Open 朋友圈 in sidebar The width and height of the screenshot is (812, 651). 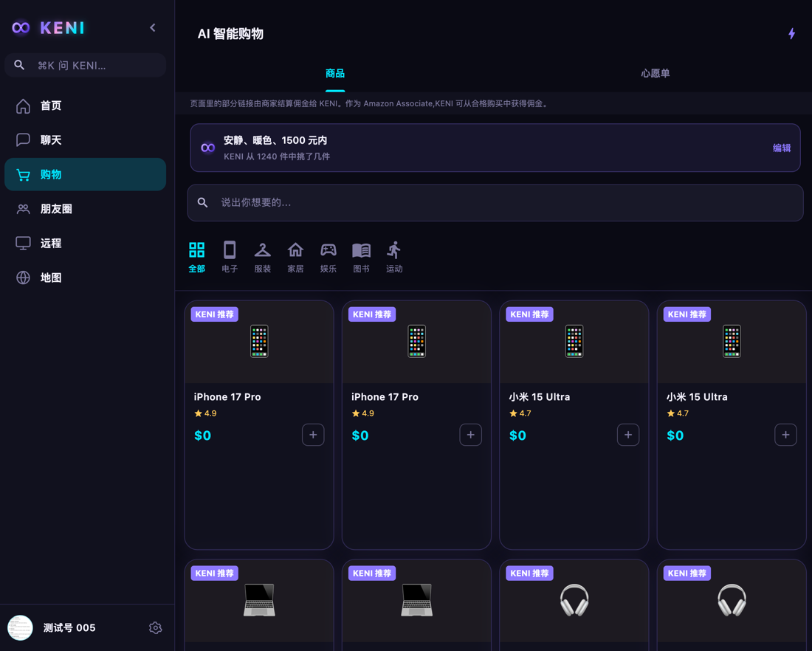tap(86, 209)
